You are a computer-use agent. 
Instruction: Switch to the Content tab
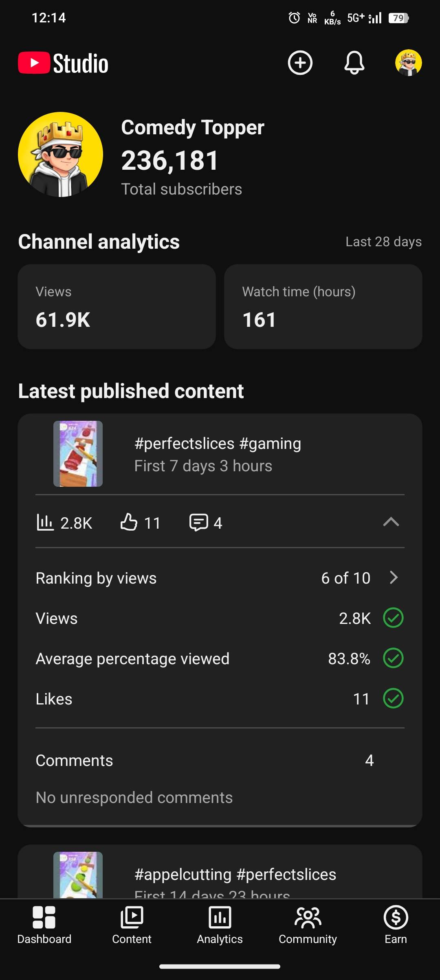click(x=132, y=925)
